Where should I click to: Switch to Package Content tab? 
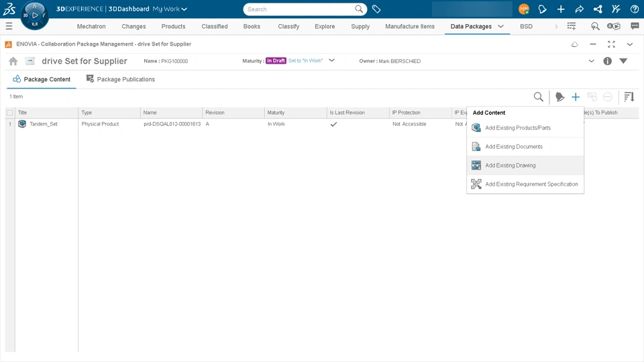pos(42,79)
